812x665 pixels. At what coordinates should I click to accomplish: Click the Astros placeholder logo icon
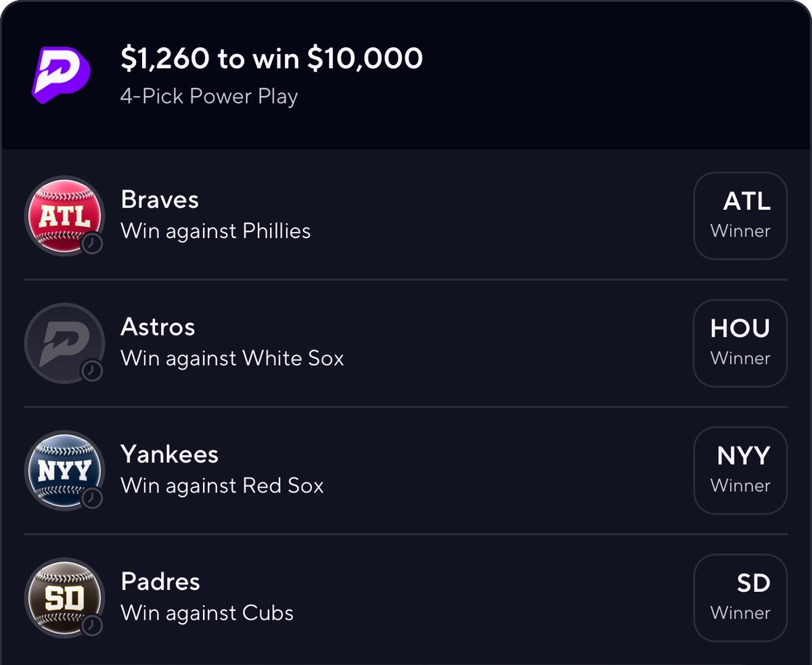tap(64, 343)
